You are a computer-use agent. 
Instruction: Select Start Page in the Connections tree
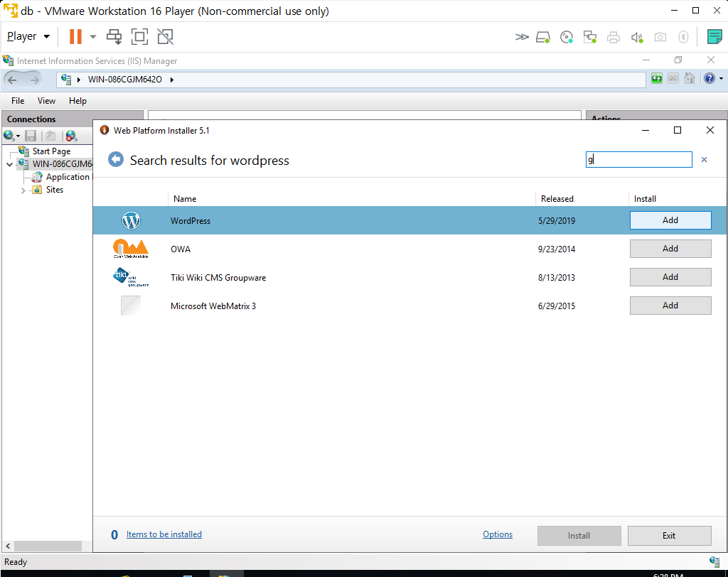(51, 151)
